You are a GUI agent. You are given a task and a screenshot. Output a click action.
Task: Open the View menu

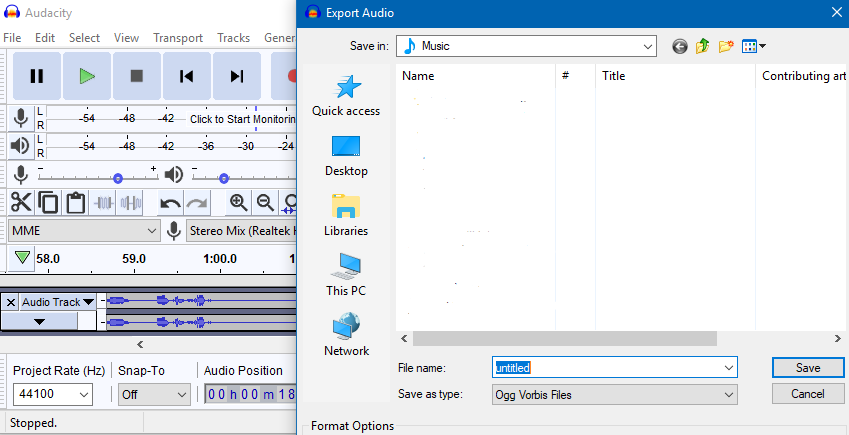(126, 38)
